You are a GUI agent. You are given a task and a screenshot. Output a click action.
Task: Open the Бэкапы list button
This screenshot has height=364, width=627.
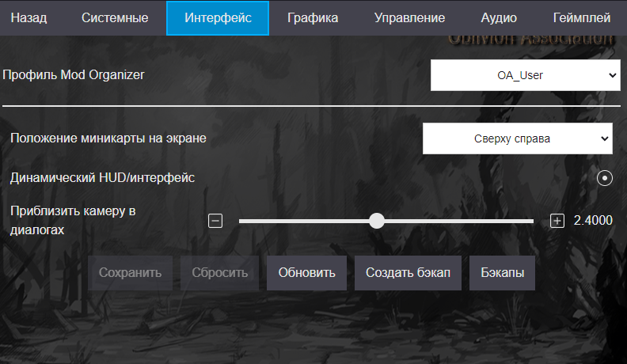(502, 272)
